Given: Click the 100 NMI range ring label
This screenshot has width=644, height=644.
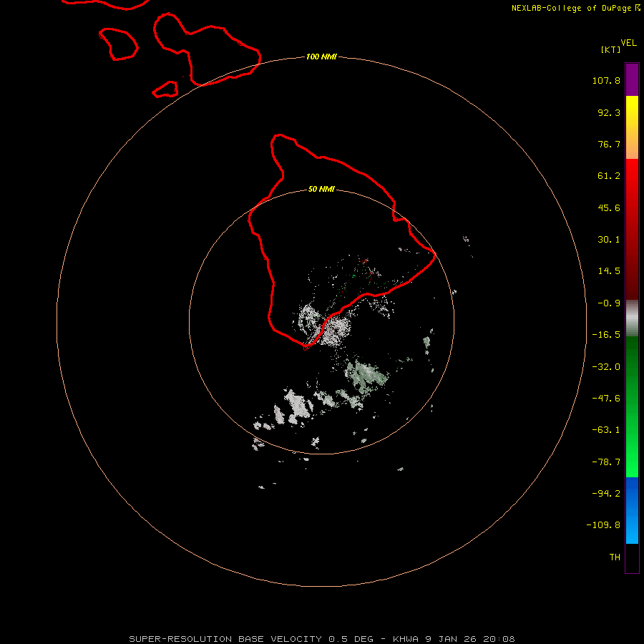Looking at the screenshot, I should 321,57.
